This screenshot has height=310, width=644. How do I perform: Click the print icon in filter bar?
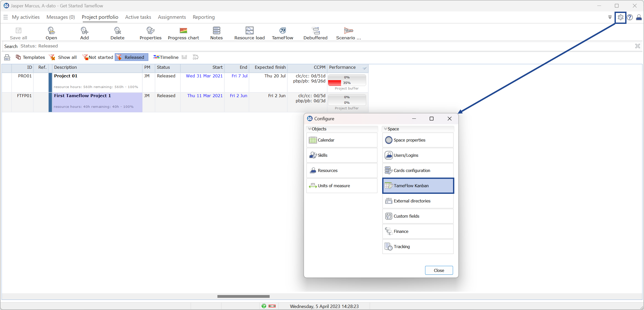click(x=7, y=57)
